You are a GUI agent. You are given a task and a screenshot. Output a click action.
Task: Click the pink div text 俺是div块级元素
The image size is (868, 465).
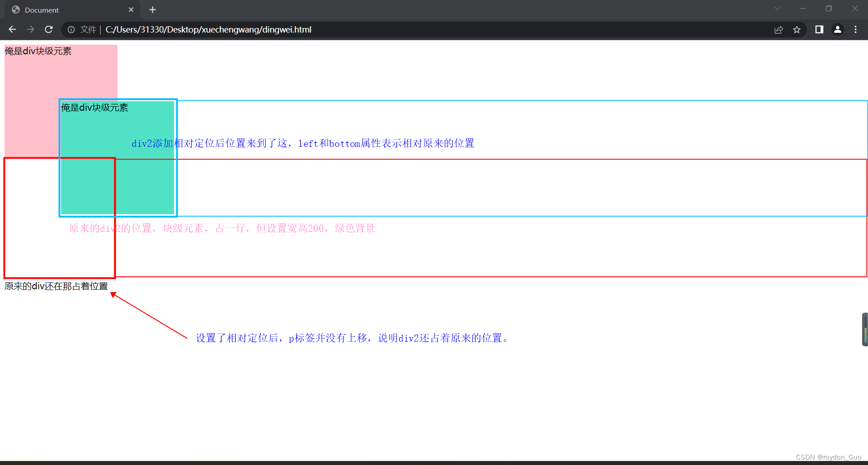pos(38,51)
